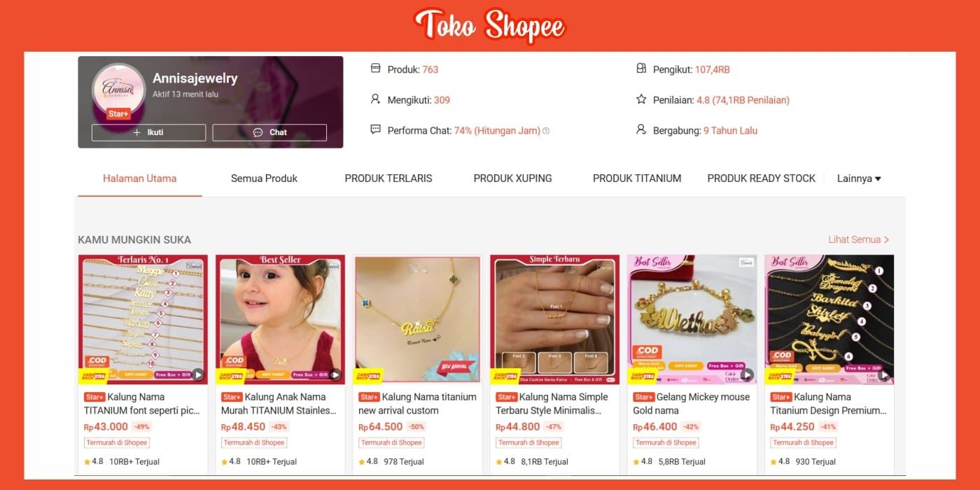Click the Annisajewelry shop avatar logo
The image size is (980, 490).
click(x=118, y=89)
